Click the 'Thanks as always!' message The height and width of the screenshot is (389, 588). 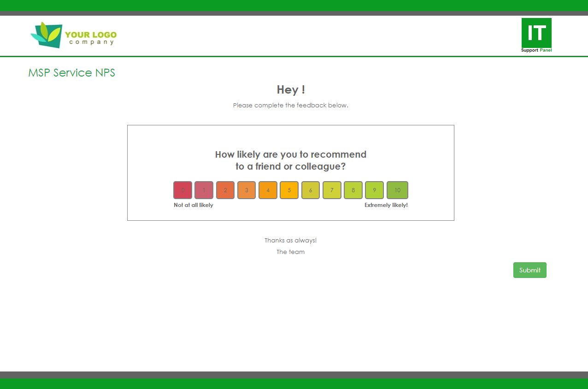tap(290, 241)
